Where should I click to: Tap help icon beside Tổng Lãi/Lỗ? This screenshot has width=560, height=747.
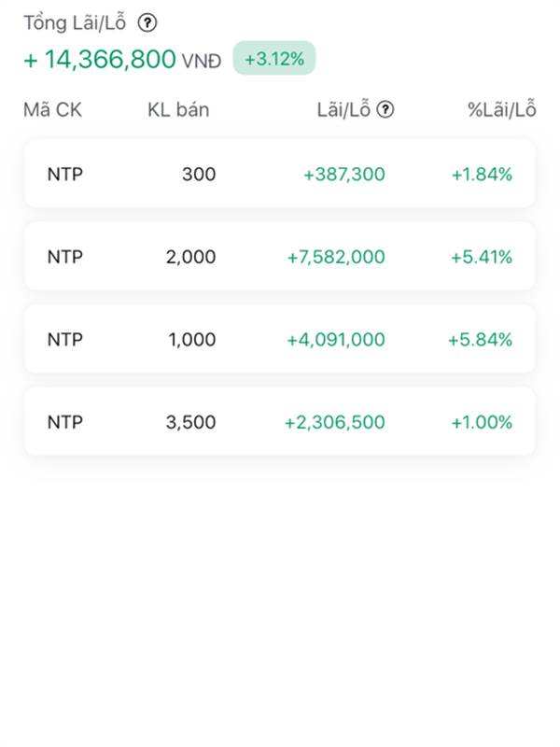click(147, 23)
